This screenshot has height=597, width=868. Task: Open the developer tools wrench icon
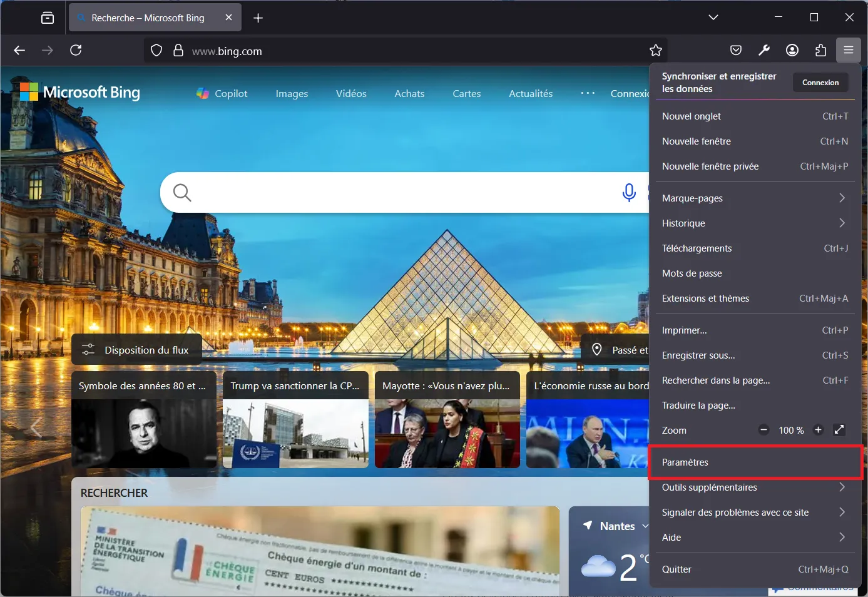[x=764, y=50]
